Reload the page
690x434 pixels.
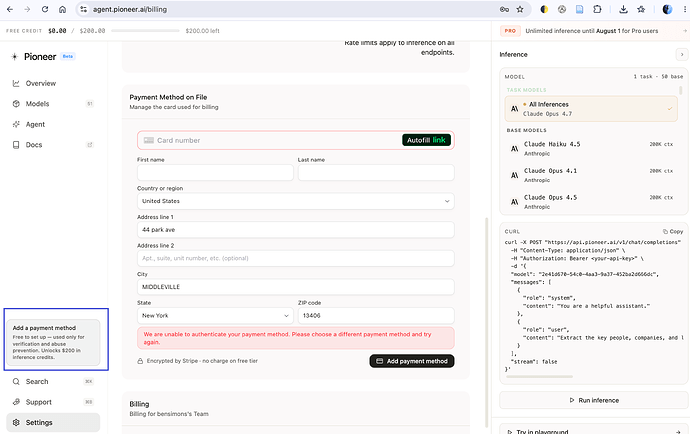click(x=45, y=9)
